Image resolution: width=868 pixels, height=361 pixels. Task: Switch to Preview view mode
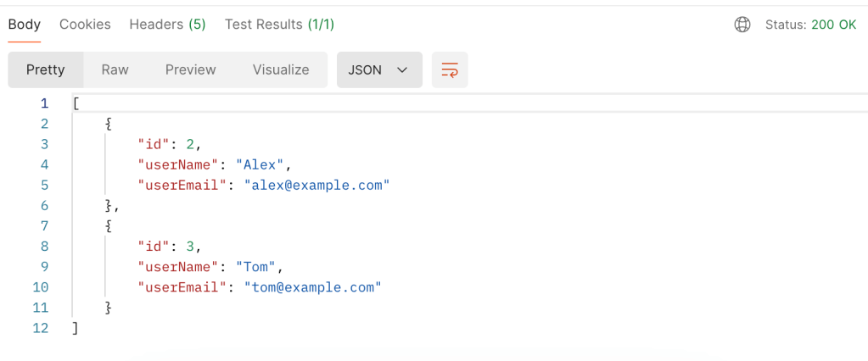coord(190,70)
